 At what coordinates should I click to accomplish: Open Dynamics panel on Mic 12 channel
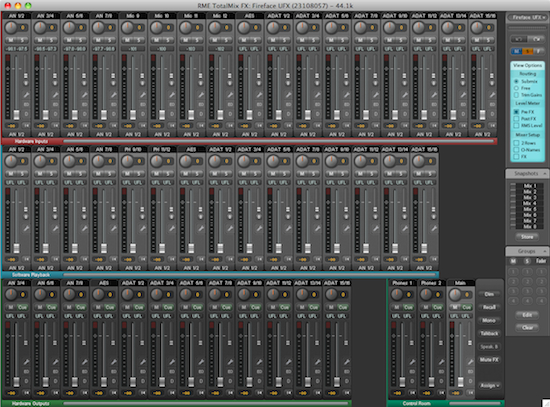(230, 114)
